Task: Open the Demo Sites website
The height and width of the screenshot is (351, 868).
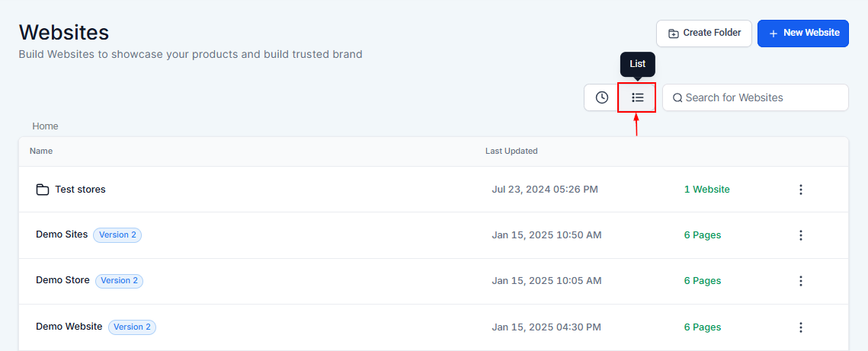Action: tap(62, 235)
